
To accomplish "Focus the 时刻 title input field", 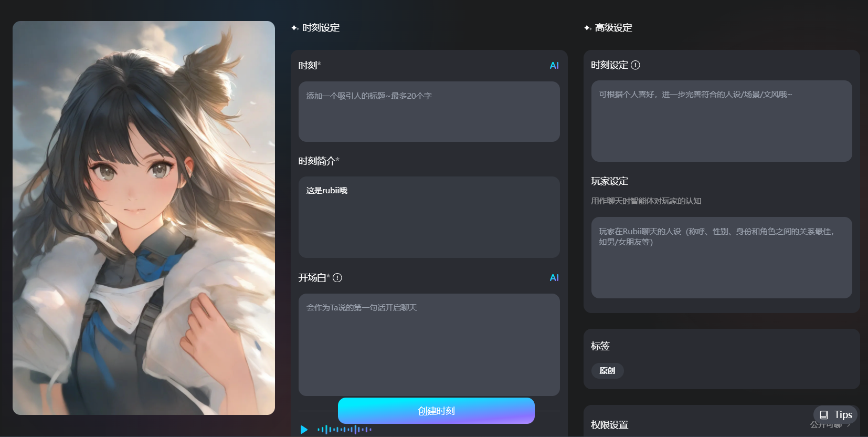I will click(429, 111).
